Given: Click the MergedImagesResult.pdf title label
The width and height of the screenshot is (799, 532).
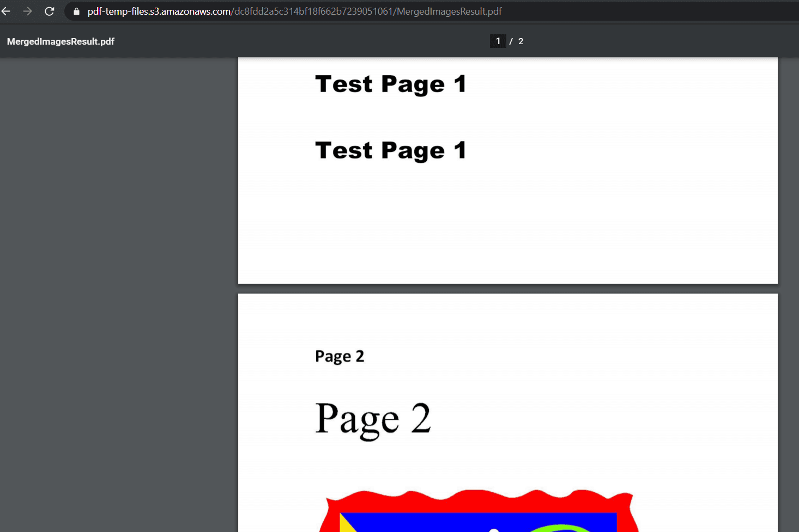Looking at the screenshot, I should [60, 41].
